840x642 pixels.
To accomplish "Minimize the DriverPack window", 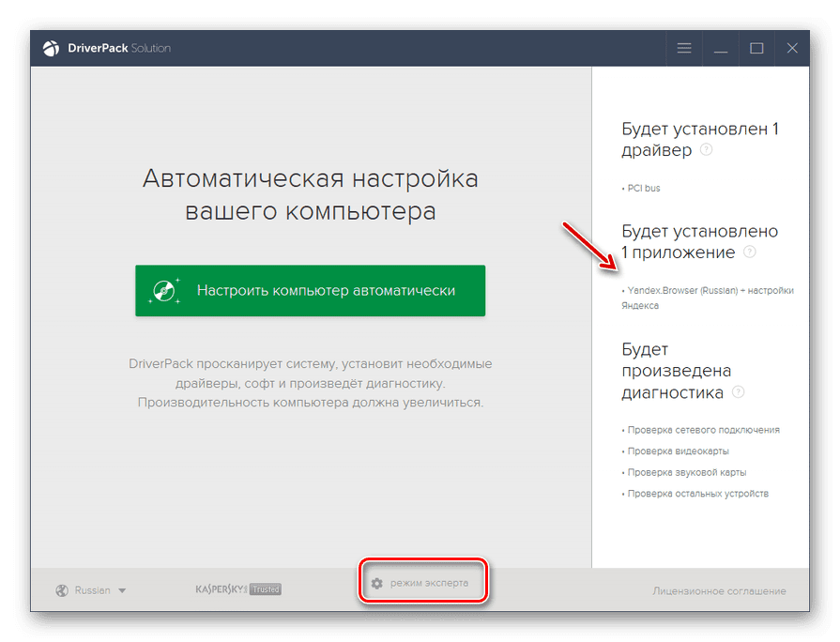I will [x=721, y=52].
